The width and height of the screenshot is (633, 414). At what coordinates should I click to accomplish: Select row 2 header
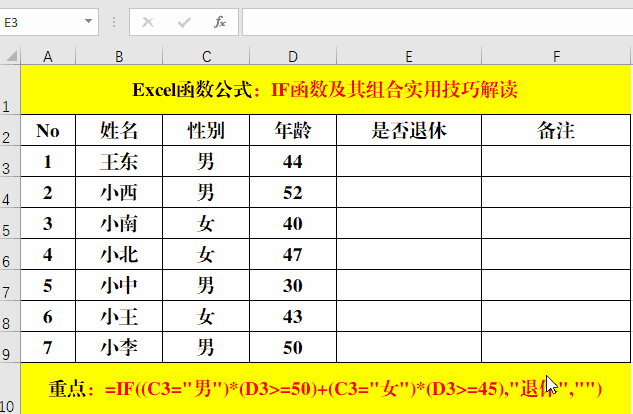(x=10, y=130)
